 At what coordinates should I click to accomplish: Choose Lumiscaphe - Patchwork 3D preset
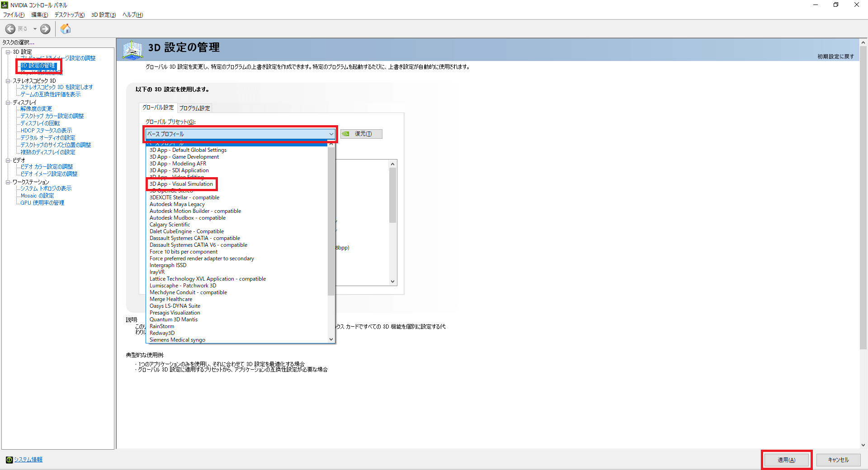183,286
